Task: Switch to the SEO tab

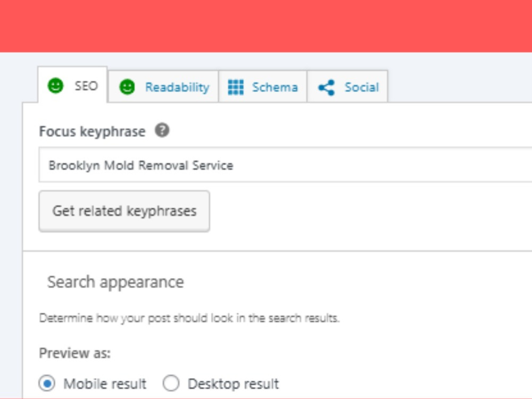Action: 72,85
